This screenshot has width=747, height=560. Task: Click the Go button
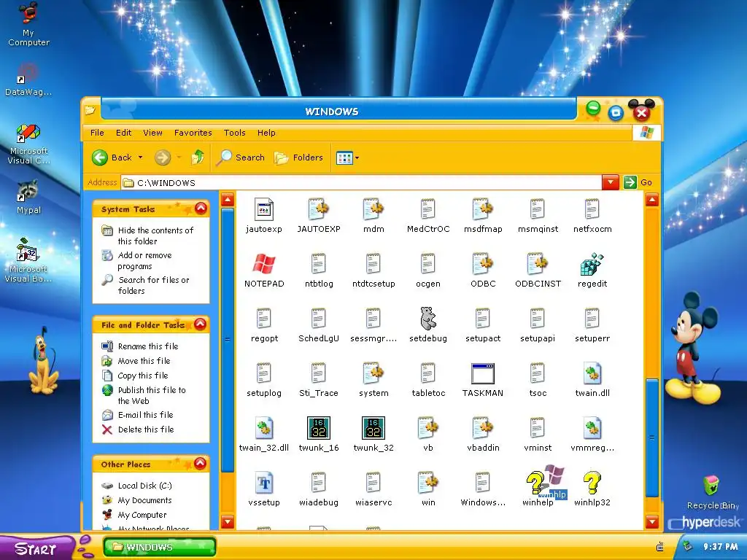638,182
